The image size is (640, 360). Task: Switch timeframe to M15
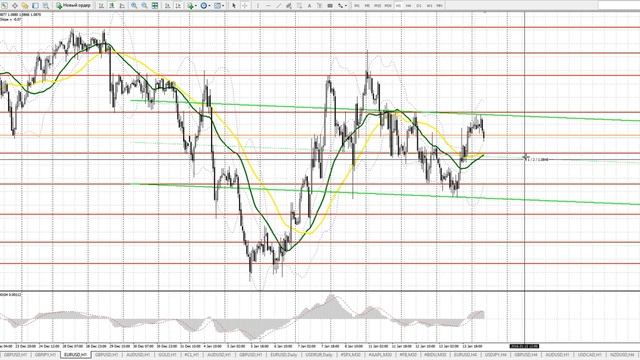378,6
